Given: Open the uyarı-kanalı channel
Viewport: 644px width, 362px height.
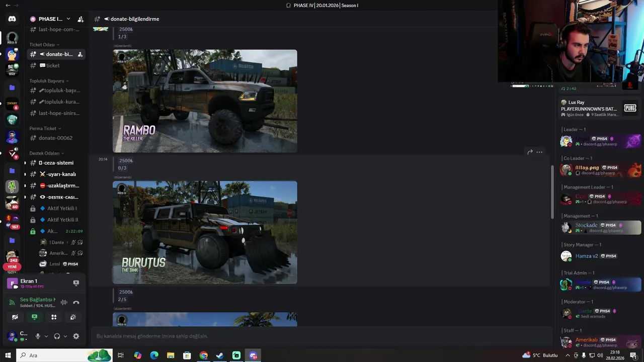Looking at the screenshot, I should pyautogui.click(x=56, y=174).
